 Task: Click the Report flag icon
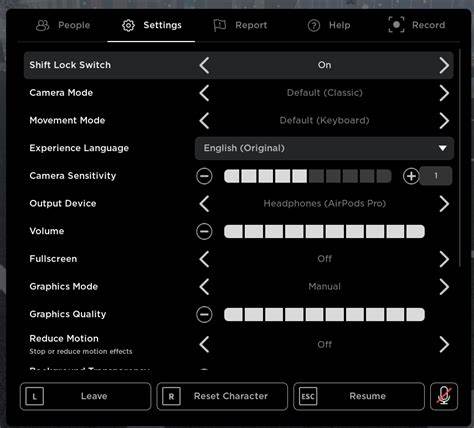tap(220, 25)
